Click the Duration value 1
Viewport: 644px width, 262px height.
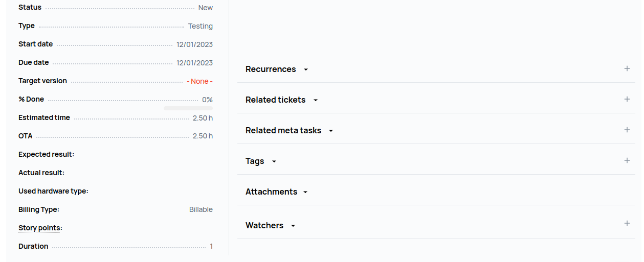(x=211, y=246)
